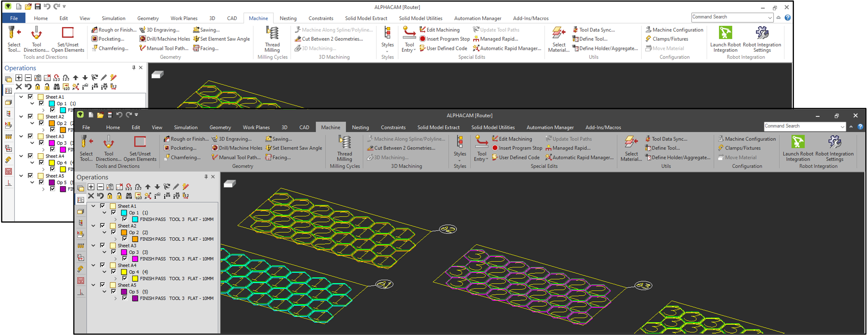Uncheck FINISH PASS under Op 2 in front window

[x=125, y=239]
